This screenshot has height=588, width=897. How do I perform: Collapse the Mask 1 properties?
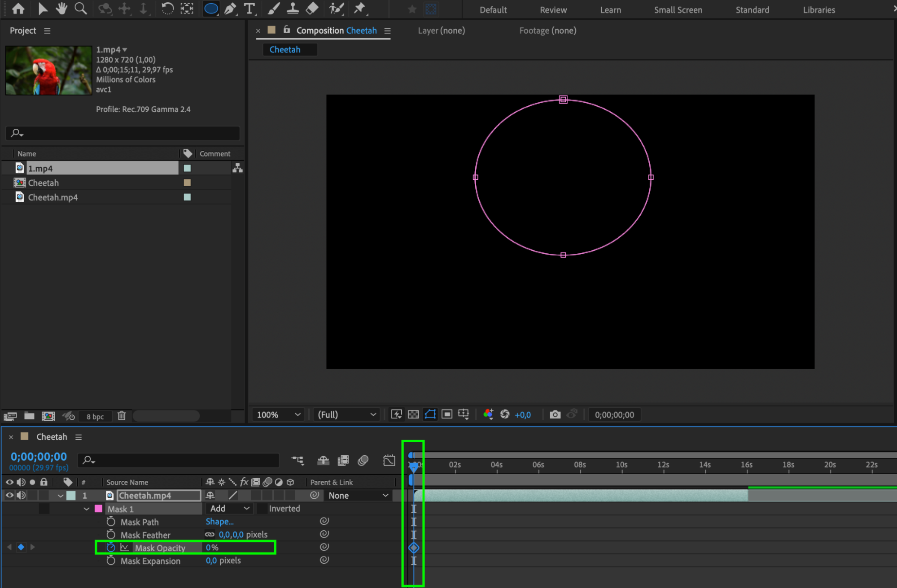86,509
